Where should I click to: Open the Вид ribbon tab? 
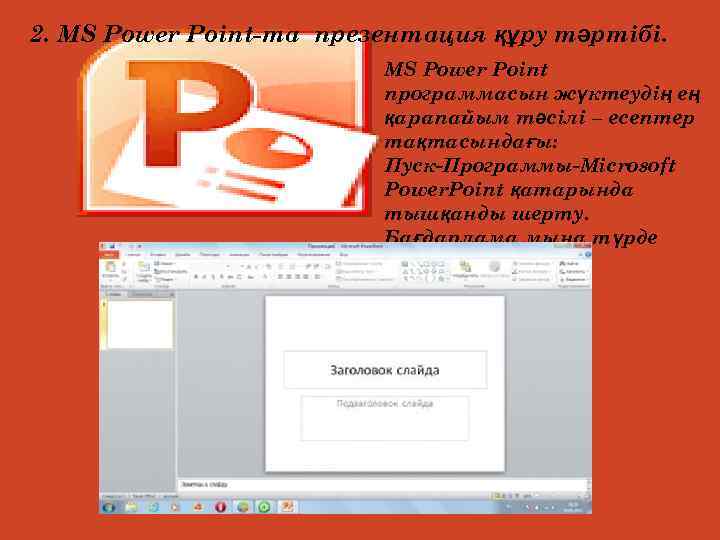click(x=343, y=254)
